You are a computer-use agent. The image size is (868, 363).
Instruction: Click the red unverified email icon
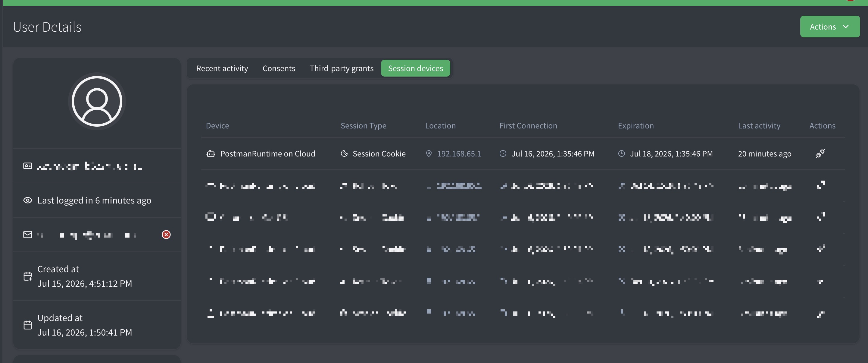pyautogui.click(x=166, y=235)
